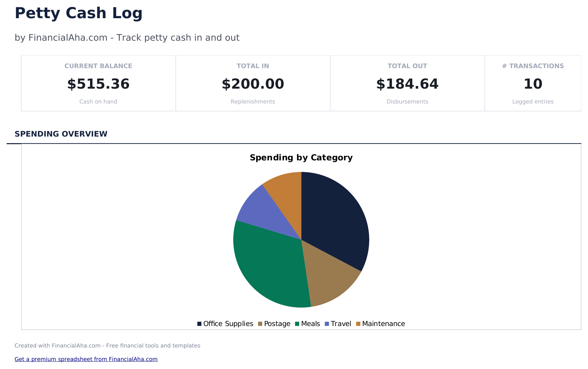Image resolution: width=588 pixels, height=369 pixels.
Task: Click the Total Out disbursements card
Action: 407,83
